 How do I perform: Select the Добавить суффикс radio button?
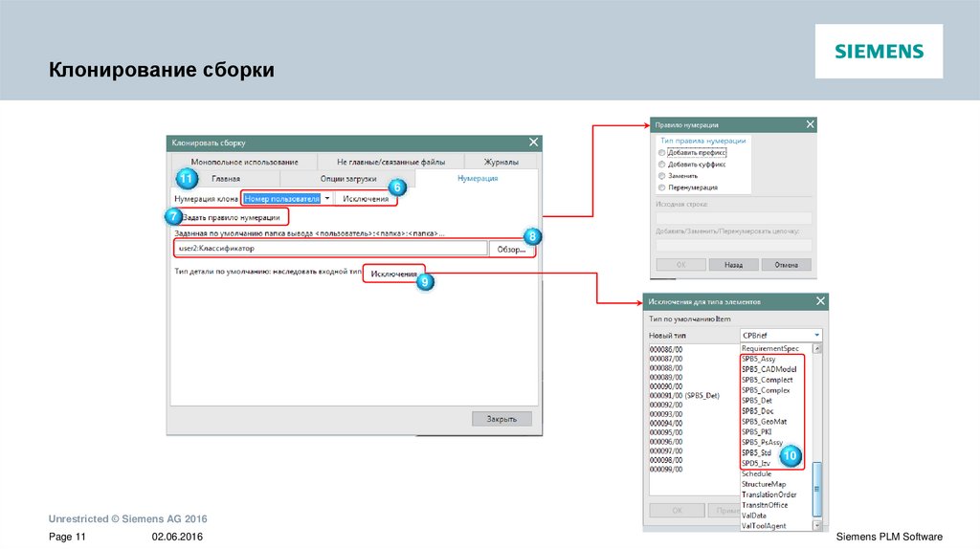point(662,165)
